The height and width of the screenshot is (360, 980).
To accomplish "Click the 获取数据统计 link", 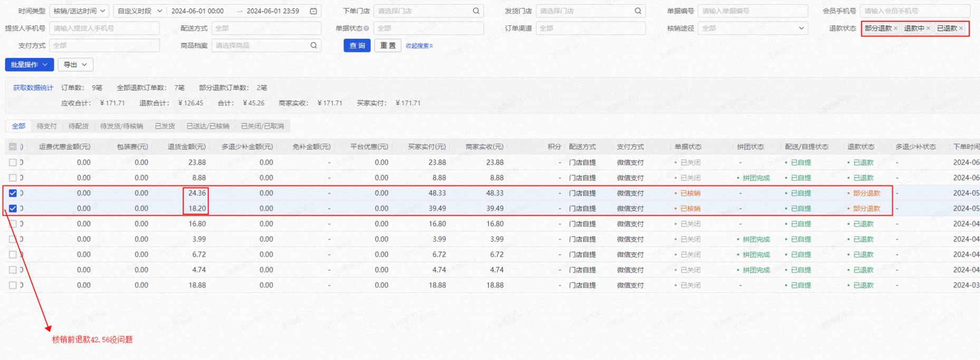I will click(33, 88).
